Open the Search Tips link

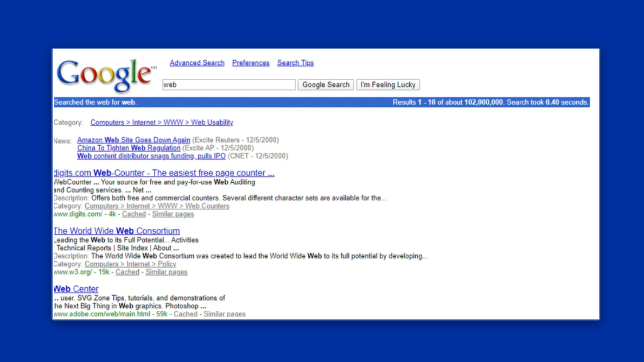pyautogui.click(x=295, y=63)
